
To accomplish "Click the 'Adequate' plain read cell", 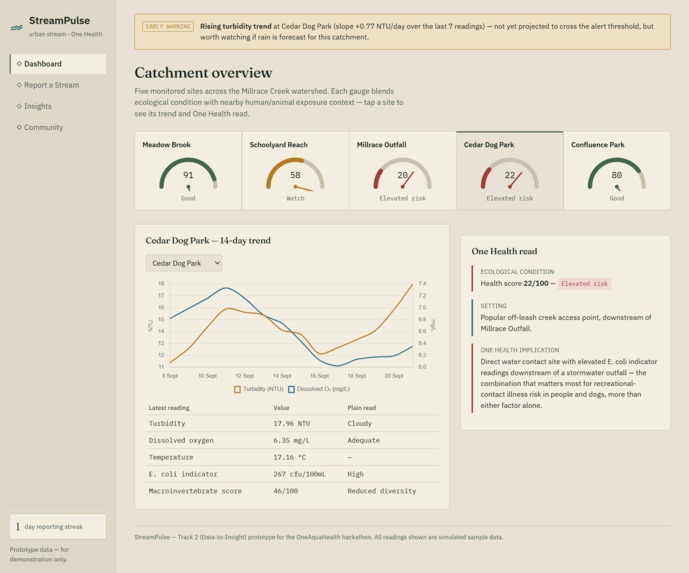I will [x=363, y=440].
